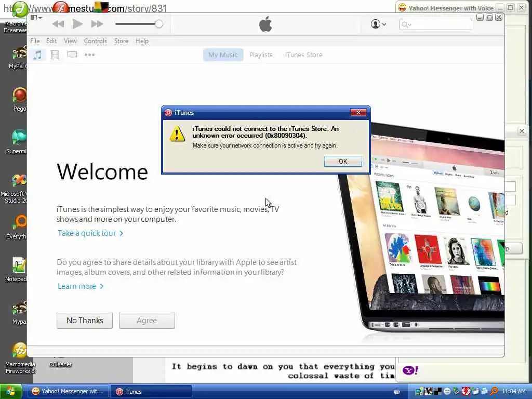Click the iTunes taskbar button
This screenshot has width=532, height=399.
click(151, 392)
